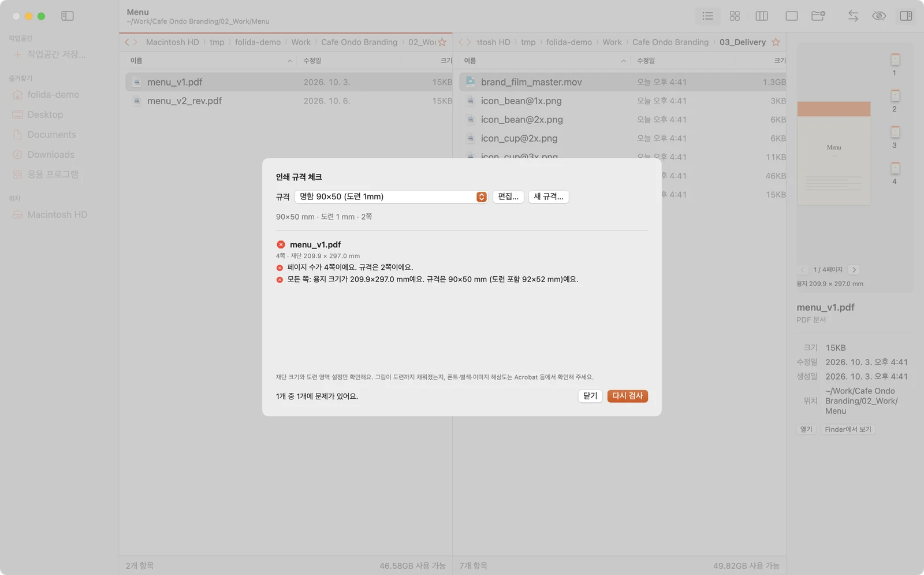Click the large PDF preview image
Viewport: 924px width, 575px height.
(834, 153)
